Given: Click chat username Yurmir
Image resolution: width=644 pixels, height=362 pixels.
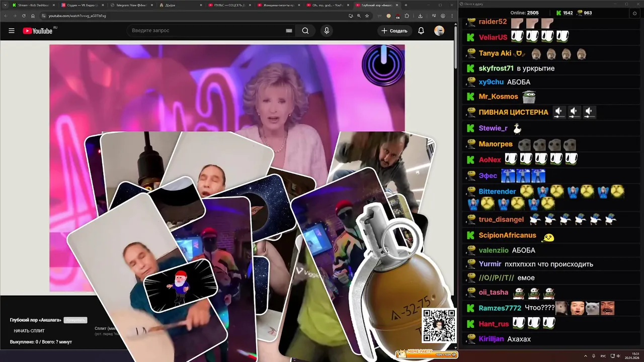Looking at the screenshot, I should pos(490,264).
